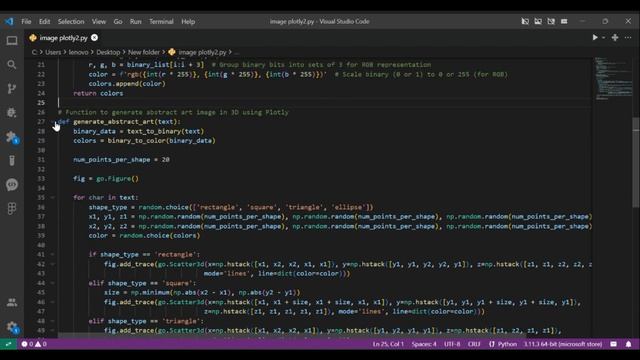Viewport: 640px width, 360px height.
Task: Collapse the elif square block on line 44
Action: pyautogui.click(x=53, y=283)
